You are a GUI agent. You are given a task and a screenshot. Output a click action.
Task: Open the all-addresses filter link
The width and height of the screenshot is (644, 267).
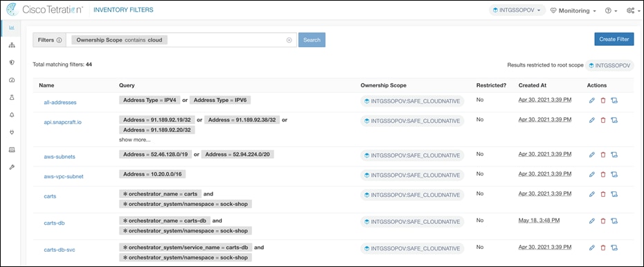60,103
